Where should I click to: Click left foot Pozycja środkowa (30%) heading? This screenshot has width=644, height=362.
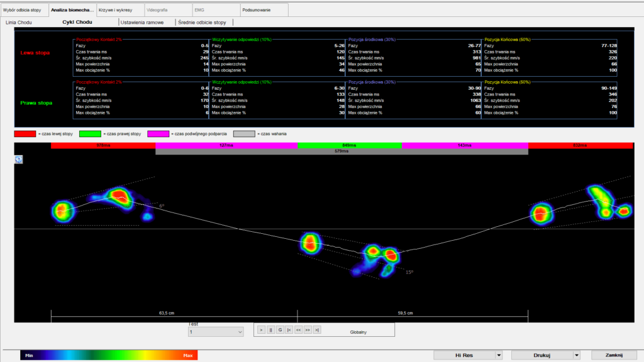click(372, 40)
